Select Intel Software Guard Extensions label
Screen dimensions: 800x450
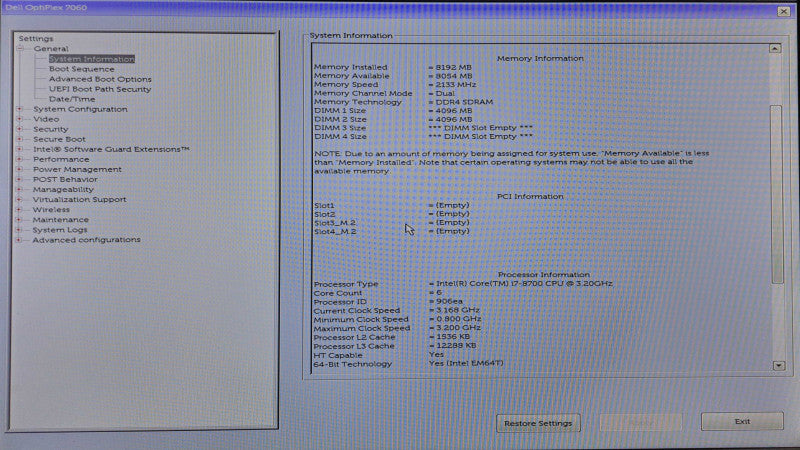pos(111,149)
